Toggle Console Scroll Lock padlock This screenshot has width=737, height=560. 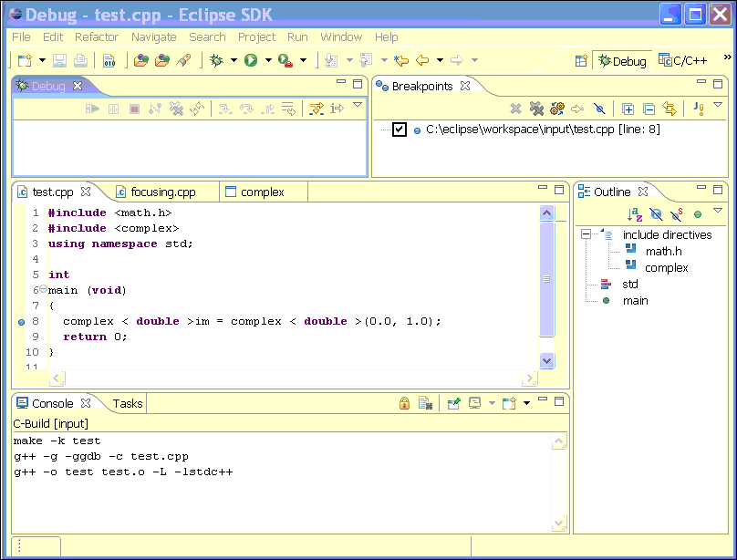[x=404, y=403]
